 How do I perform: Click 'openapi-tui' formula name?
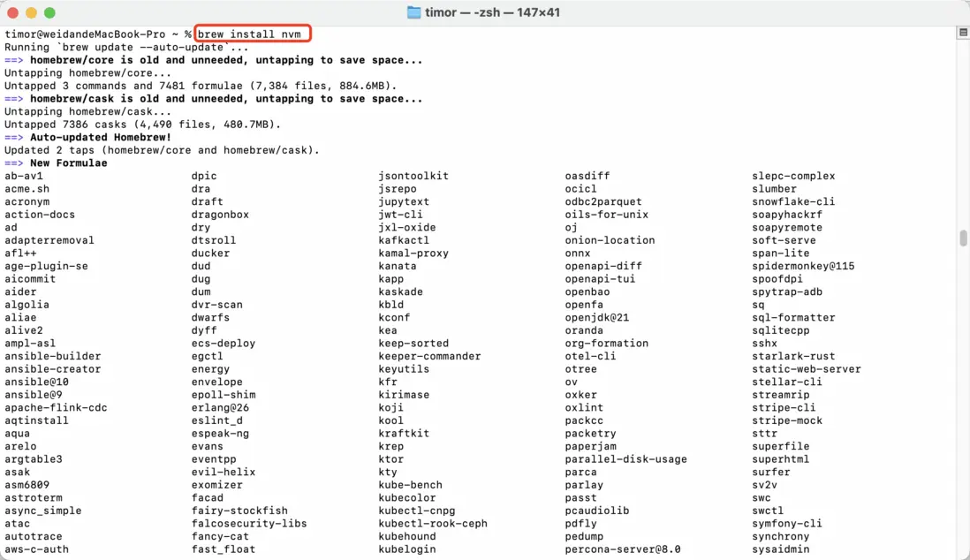[x=600, y=279]
